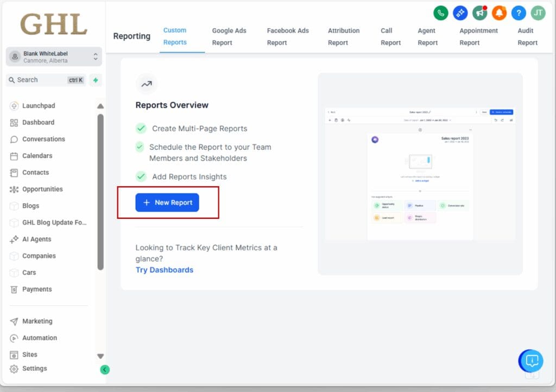Image resolution: width=556 pixels, height=392 pixels.
Task: Open the megaphone announcements icon
Action: 479,12
